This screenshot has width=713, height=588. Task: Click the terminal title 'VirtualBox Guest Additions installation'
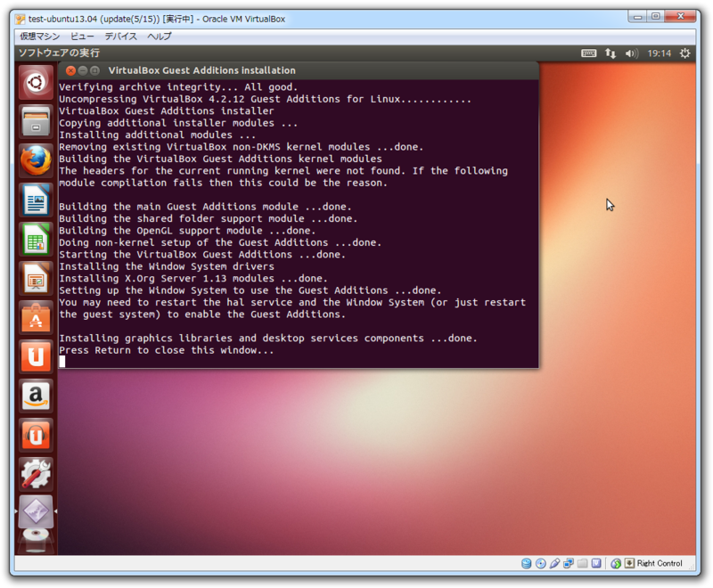tap(202, 70)
